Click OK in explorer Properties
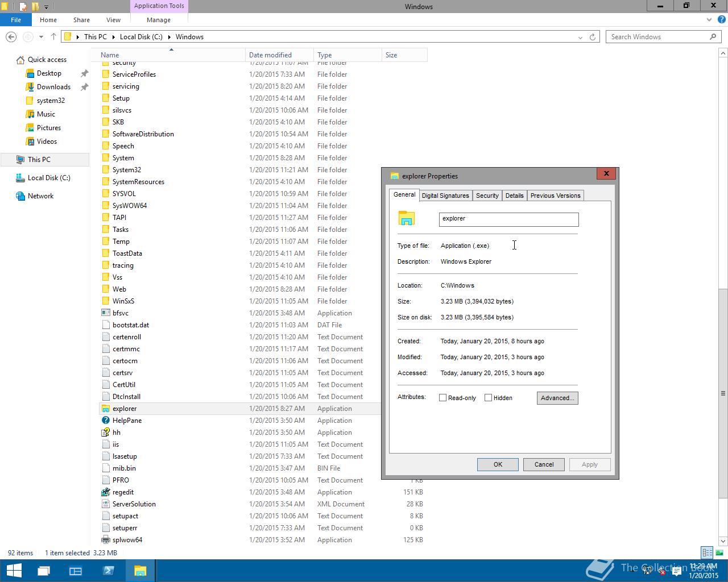The height and width of the screenshot is (582, 728). [x=498, y=464]
